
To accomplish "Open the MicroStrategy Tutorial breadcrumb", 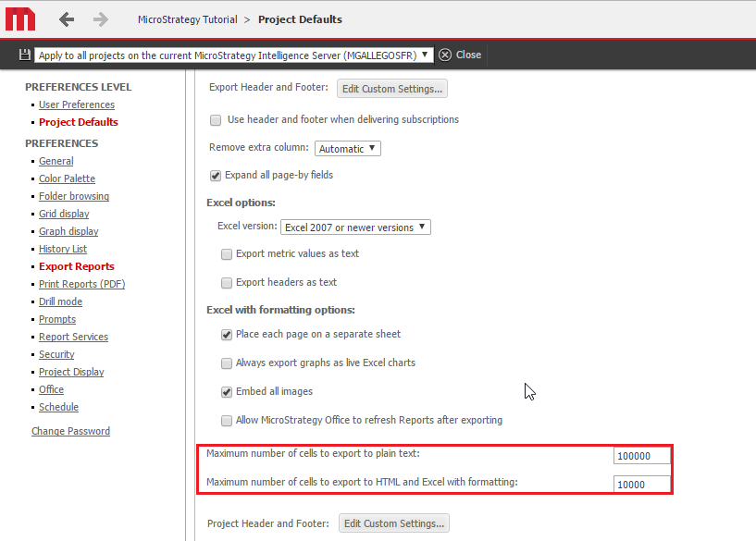I will point(187,18).
